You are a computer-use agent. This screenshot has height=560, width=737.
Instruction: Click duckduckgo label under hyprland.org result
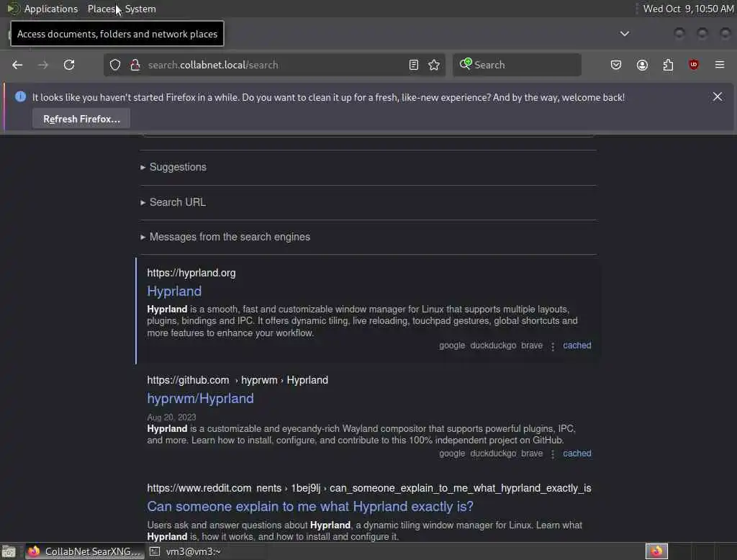click(493, 345)
